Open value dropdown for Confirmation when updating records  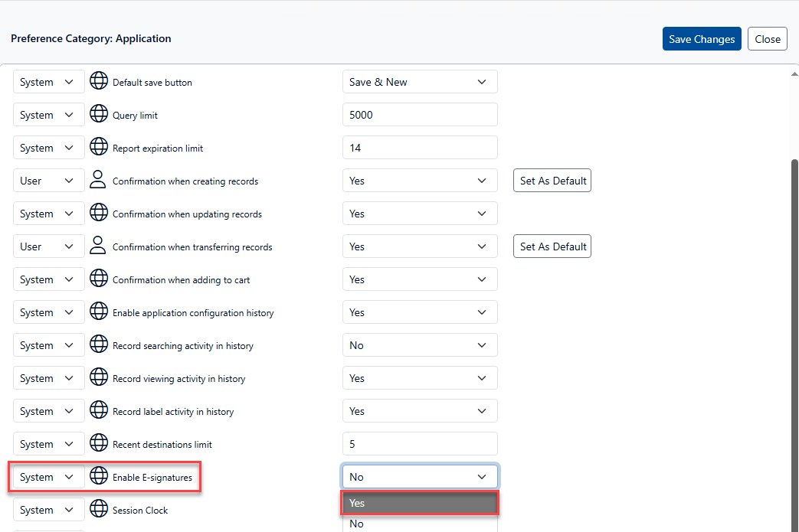420,214
